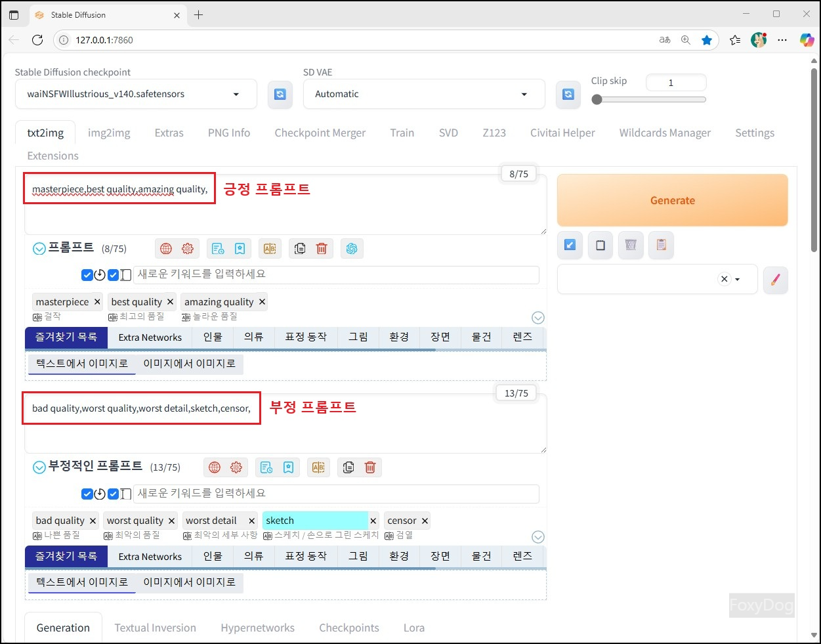Remove the censor keyword tag

click(425, 521)
